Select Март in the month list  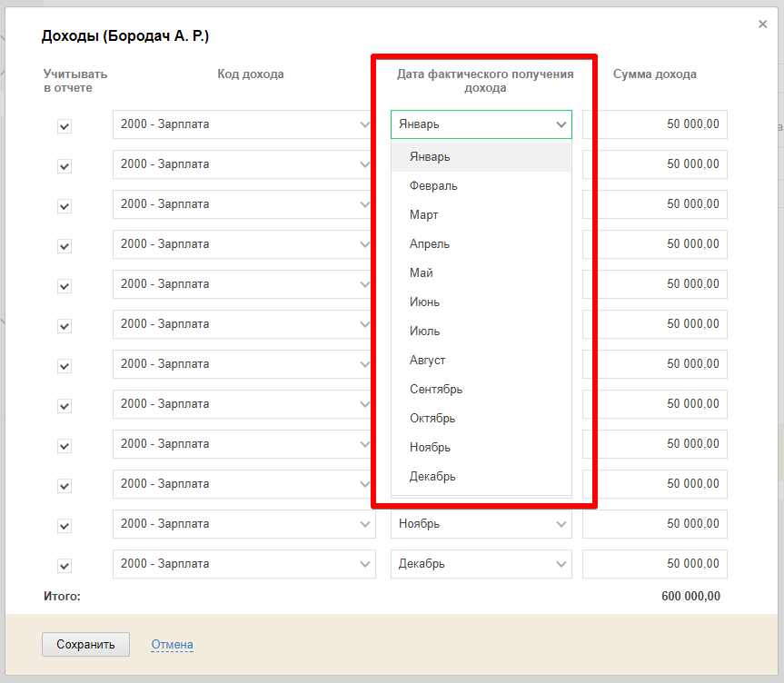click(481, 215)
